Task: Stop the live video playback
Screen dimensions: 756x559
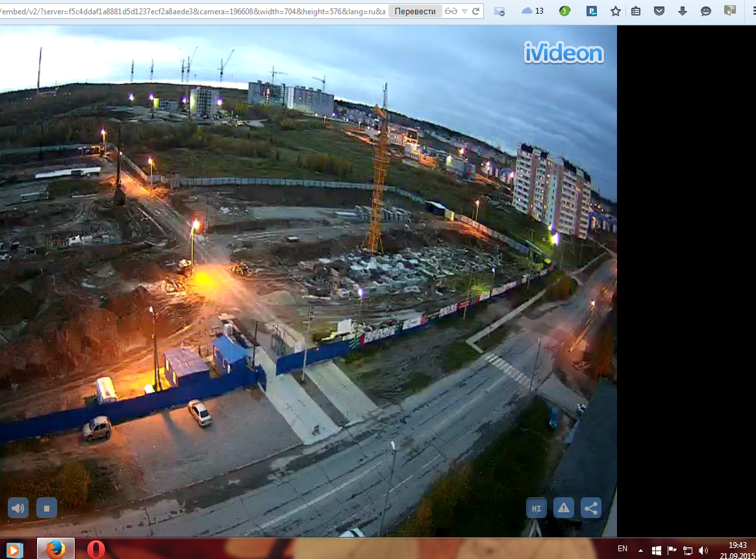Action: click(47, 508)
